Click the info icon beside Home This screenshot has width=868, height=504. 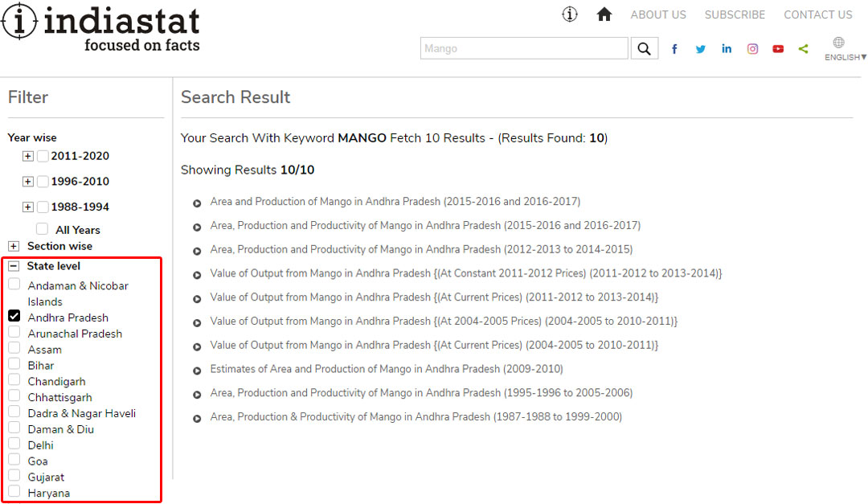click(x=570, y=14)
